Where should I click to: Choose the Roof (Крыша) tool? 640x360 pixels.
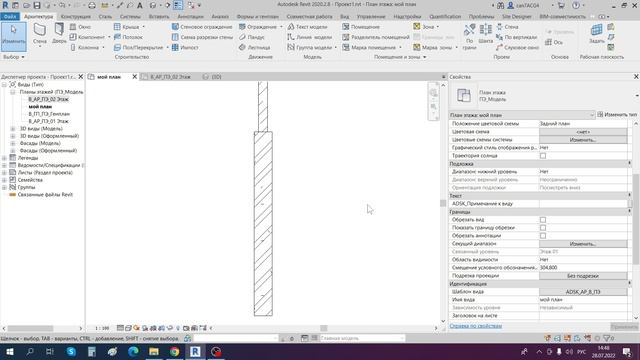tap(127, 27)
